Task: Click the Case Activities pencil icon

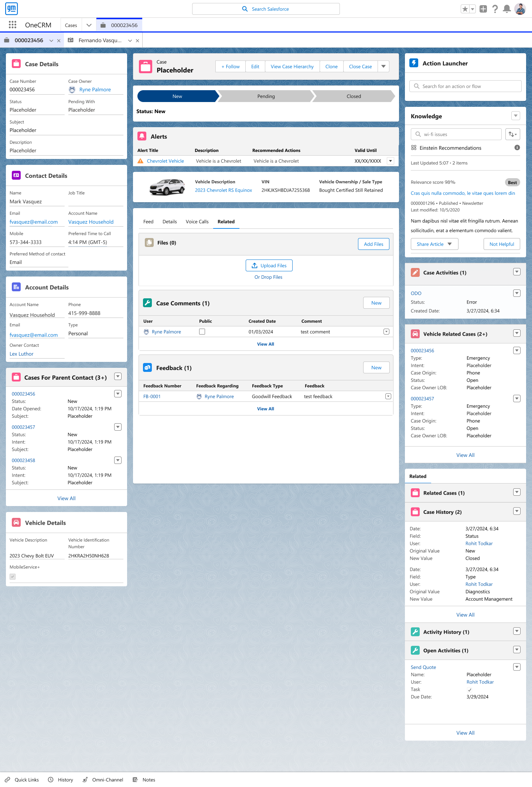Action: click(415, 272)
